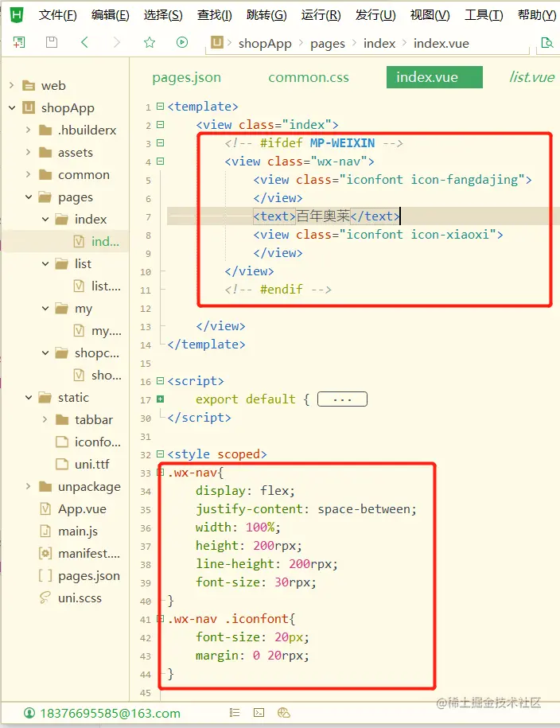The height and width of the screenshot is (728, 560).
Task: Click line number 12 in gutter
Action: [x=146, y=309]
